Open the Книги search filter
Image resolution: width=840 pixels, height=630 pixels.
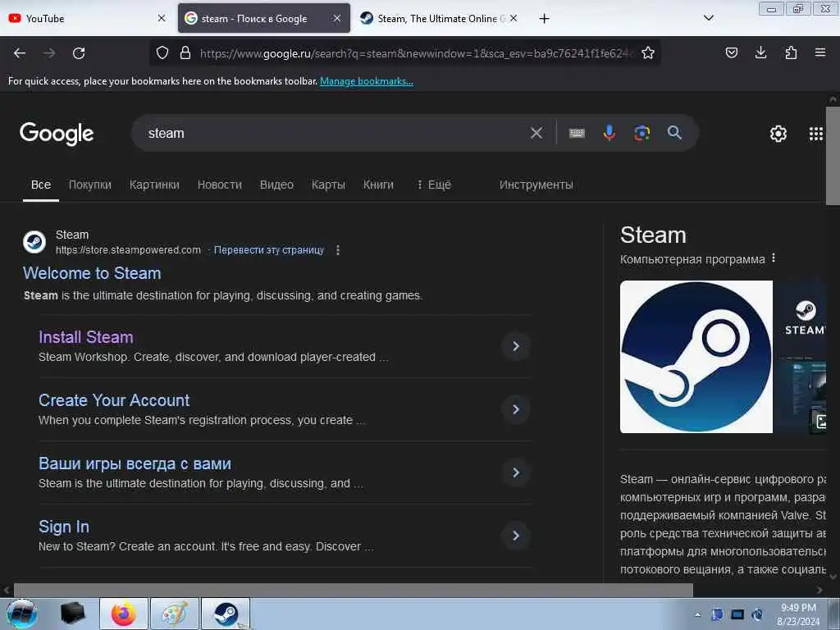[x=378, y=185]
